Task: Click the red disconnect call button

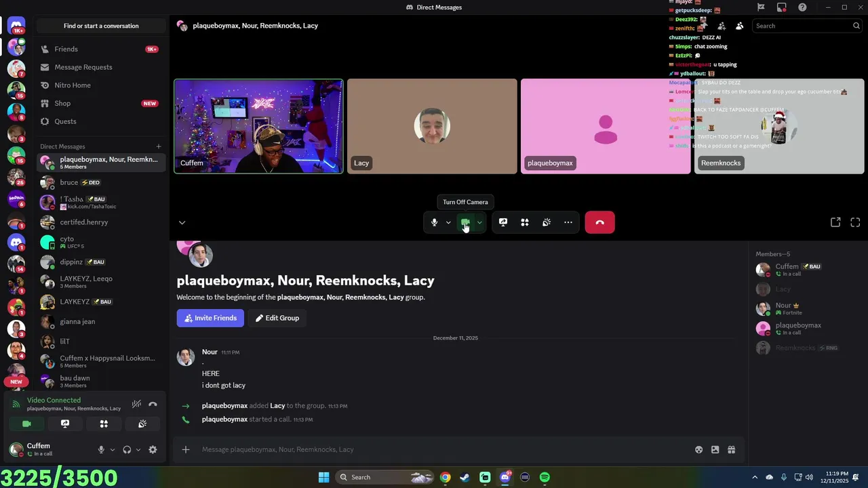Action: pos(599,222)
